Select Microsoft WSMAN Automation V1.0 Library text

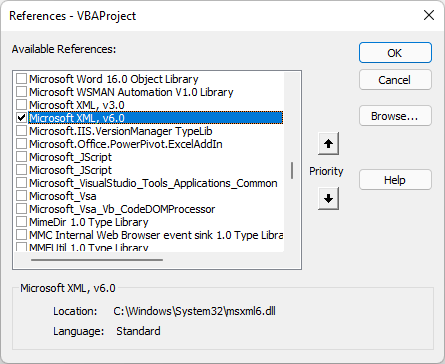(x=131, y=92)
